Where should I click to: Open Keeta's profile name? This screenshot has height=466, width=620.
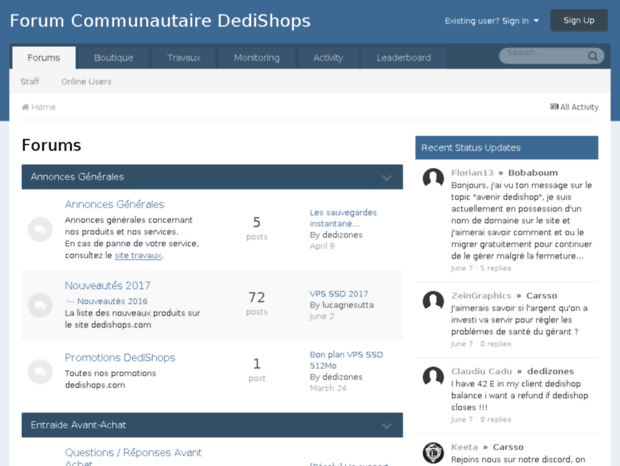pyautogui.click(x=465, y=447)
